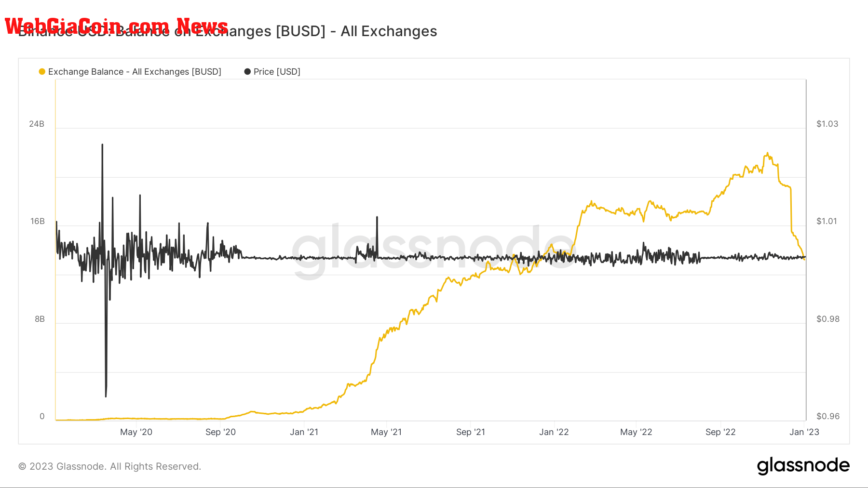
Task: Toggle the Exchange Balance legend entry
Action: [x=130, y=72]
